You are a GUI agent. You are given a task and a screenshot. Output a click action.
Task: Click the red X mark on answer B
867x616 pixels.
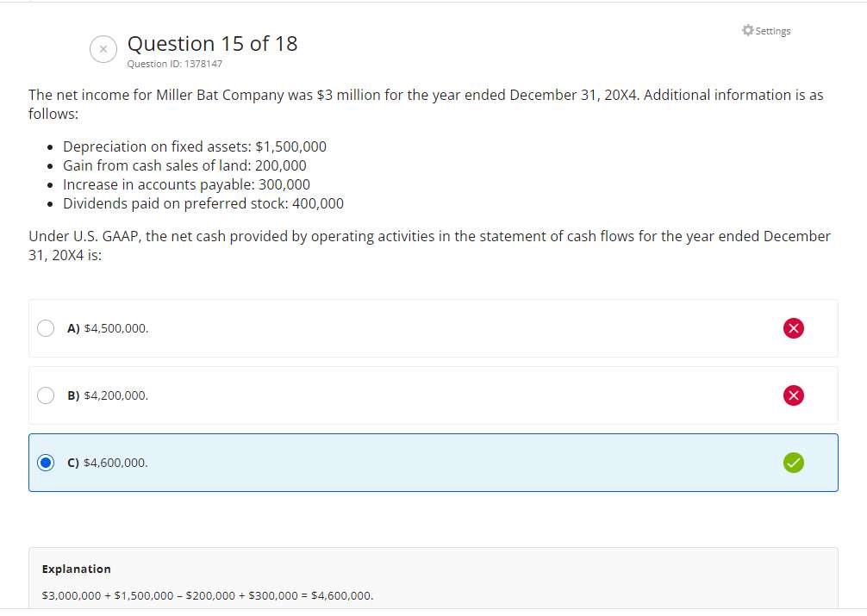(794, 395)
